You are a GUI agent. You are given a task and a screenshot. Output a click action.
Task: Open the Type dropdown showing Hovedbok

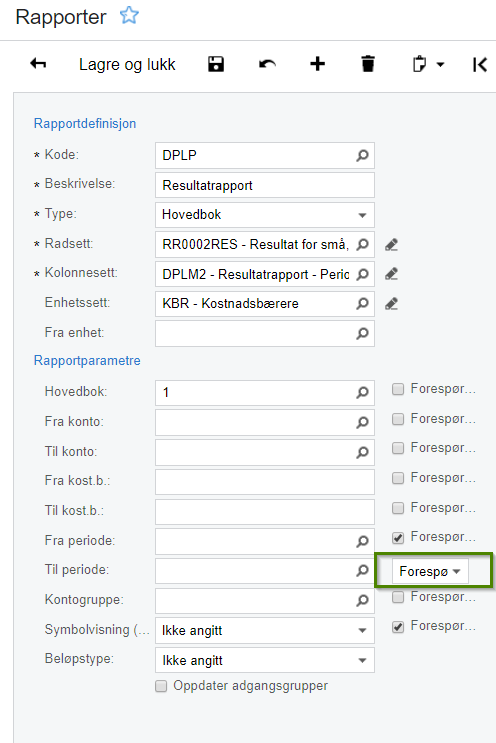(x=265, y=215)
